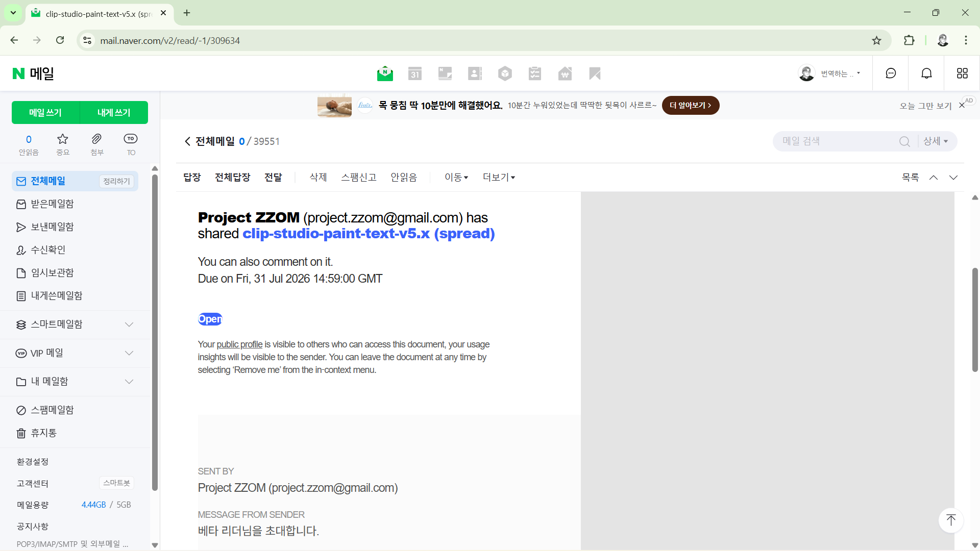The image size is (980, 551).
Task: Expand the VIP 메일 section
Action: [x=129, y=353]
